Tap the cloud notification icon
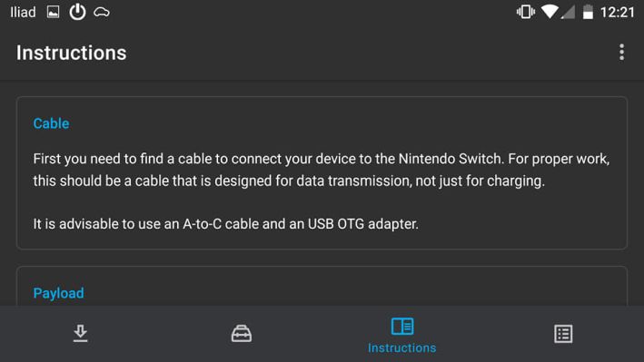 pyautogui.click(x=102, y=13)
